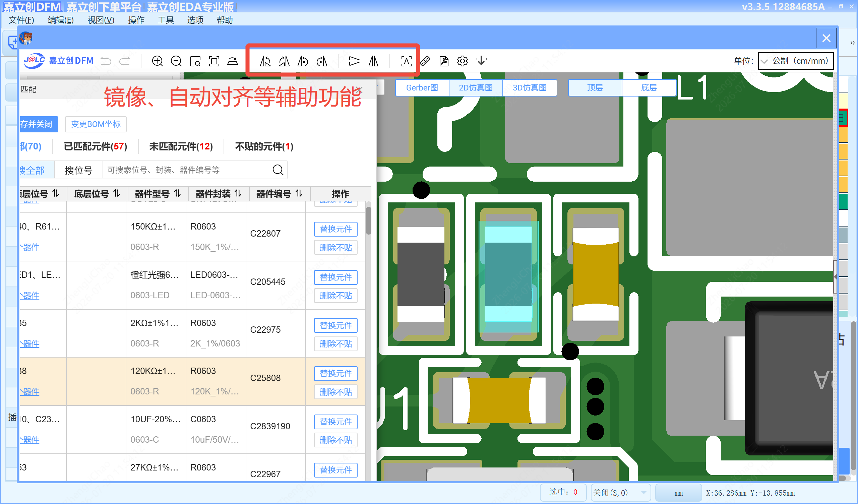The image size is (858, 504).
Task: Select the 已匹配元件(57) tab
Action: point(95,146)
